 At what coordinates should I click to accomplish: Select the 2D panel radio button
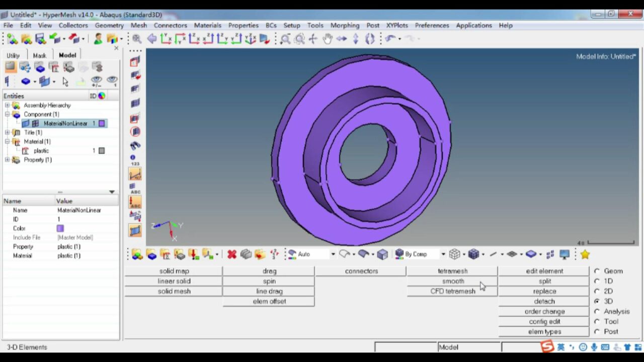[x=597, y=291]
